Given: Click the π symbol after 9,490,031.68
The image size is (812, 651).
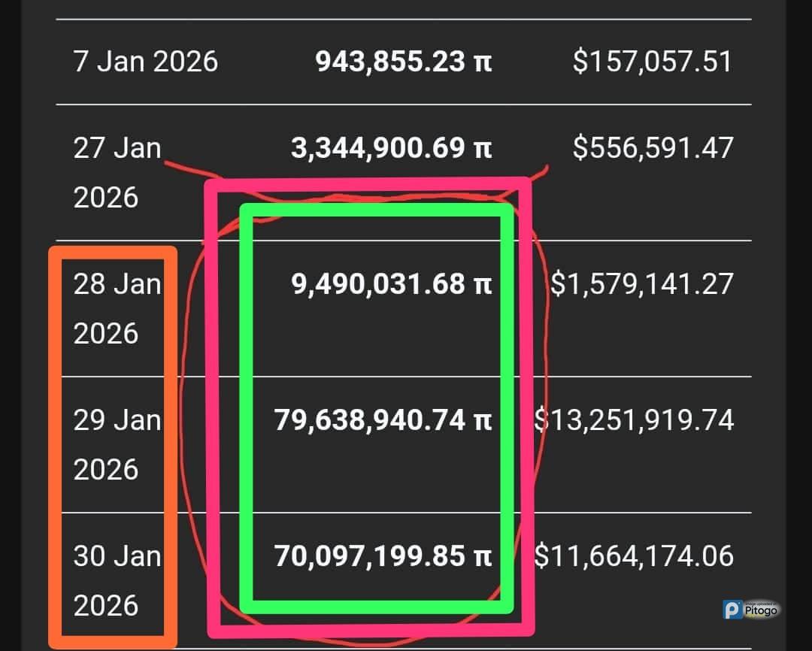Looking at the screenshot, I should [x=483, y=285].
